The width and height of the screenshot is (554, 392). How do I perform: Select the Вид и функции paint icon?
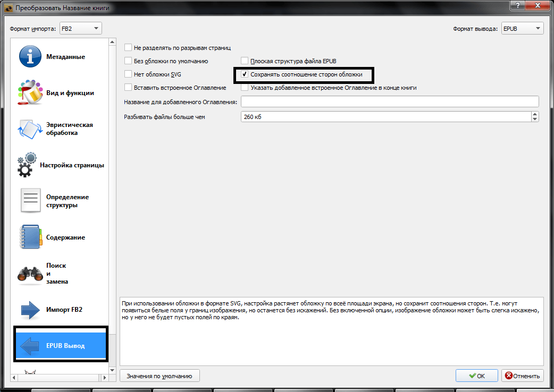point(30,93)
